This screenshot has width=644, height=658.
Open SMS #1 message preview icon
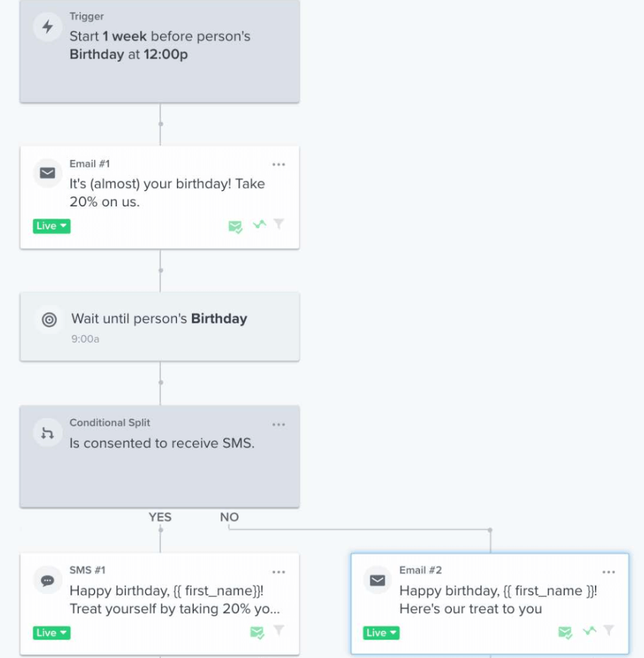point(257,633)
